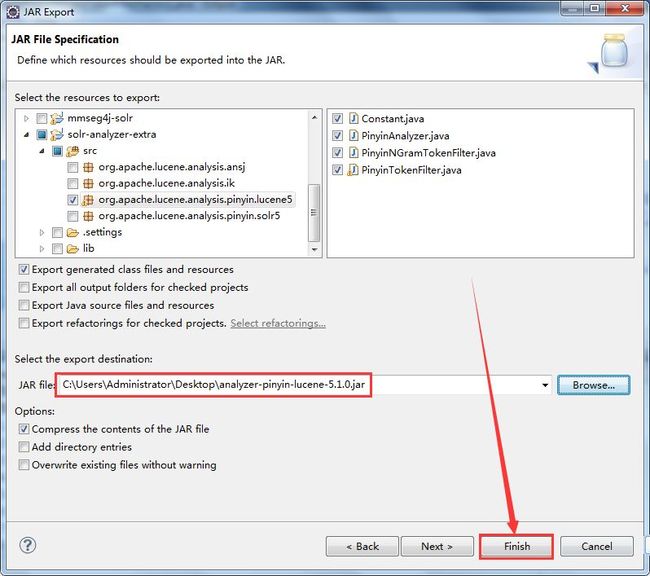This screenshot has height=576, width=650.
Task: Uncheck the PinyinTokenFilter.java checkbox
Action: tap(337, 170)
